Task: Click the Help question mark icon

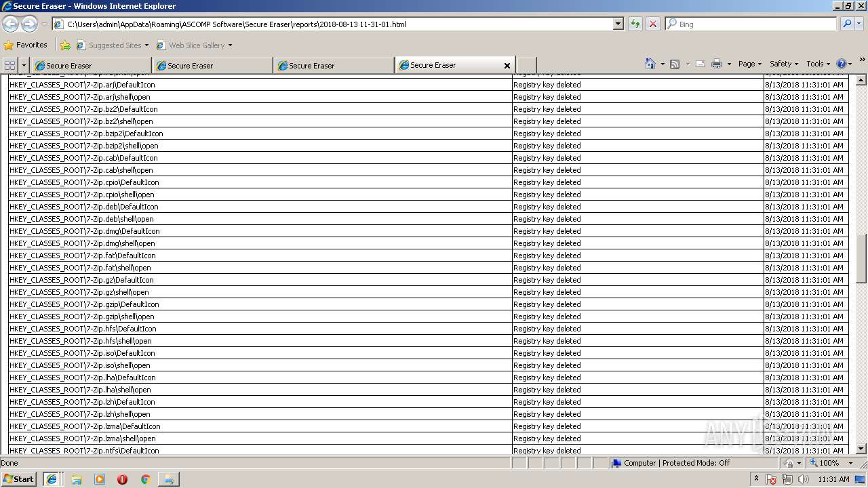Action: click(842, 64)
